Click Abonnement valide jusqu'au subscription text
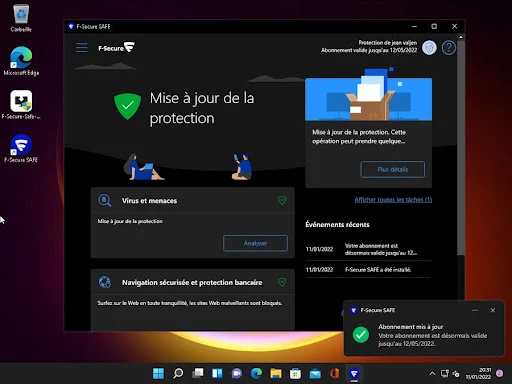This screenshot has height=384, width=512. (x=369, y=50)
